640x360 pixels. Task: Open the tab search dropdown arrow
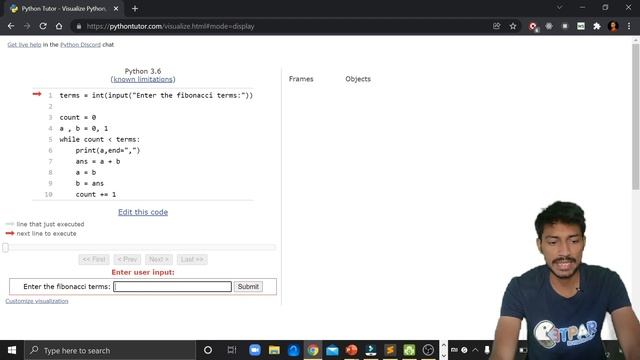click(560, 7)
